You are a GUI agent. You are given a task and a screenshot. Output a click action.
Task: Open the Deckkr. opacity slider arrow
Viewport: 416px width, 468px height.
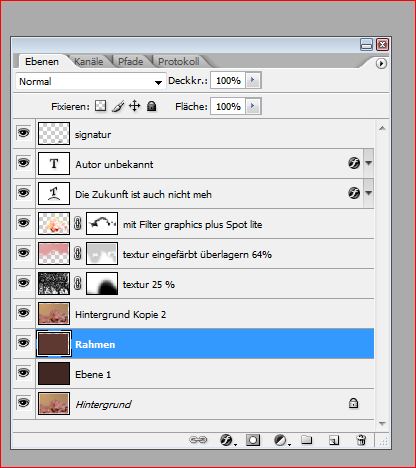[x=253, y=80]
